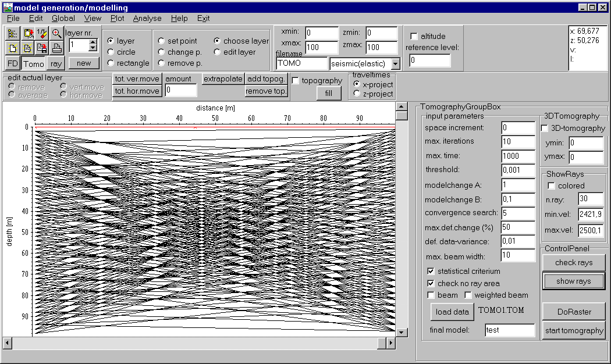
Task: Increase layer nr. with up arrow
Action: click(x=93, y=42)
